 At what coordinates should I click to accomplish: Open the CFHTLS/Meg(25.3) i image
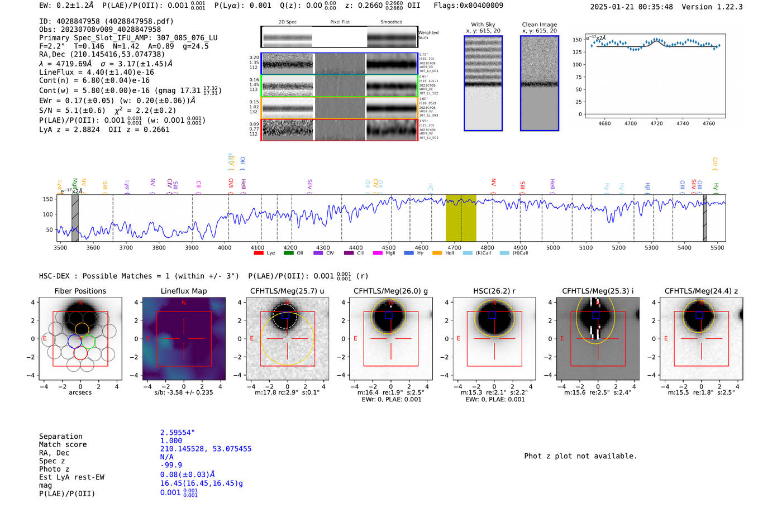click(x=598, y=338)
